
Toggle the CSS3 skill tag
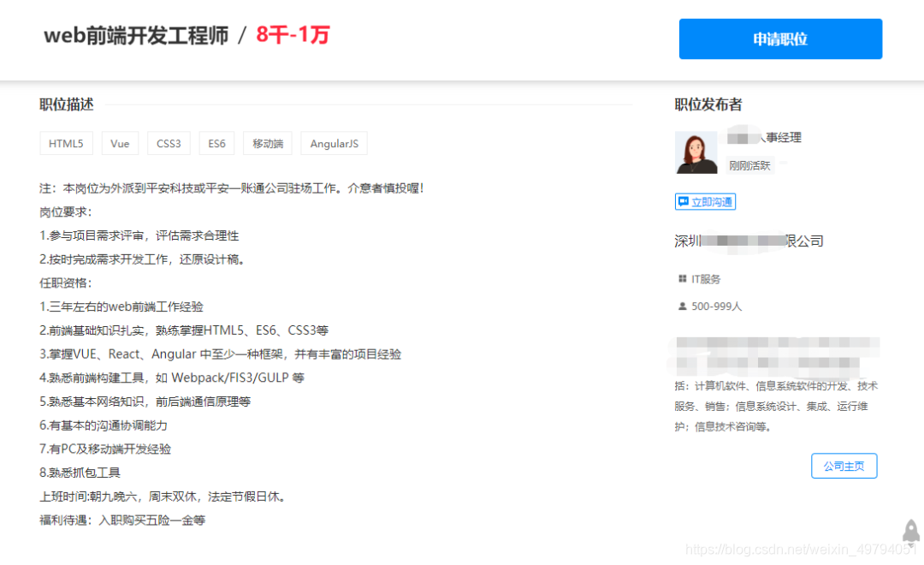pyautogui.click(x=169, y=143)
